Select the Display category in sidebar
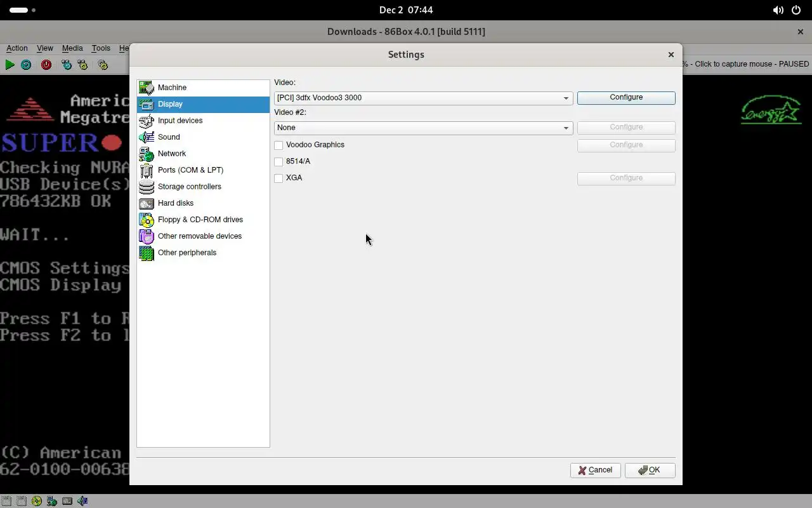The width and height of the screenshot is (812, 508). click(203, 104)
